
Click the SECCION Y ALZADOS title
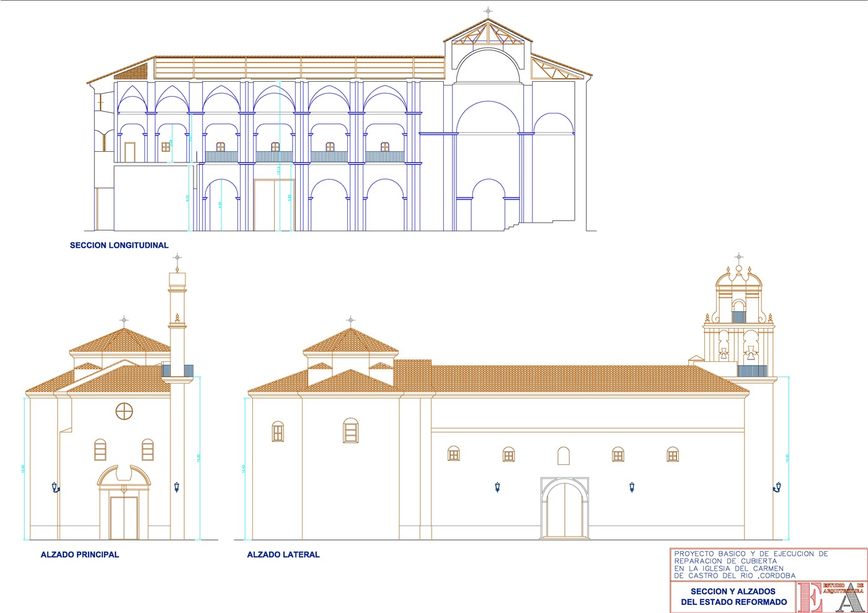tap(733, 591)
